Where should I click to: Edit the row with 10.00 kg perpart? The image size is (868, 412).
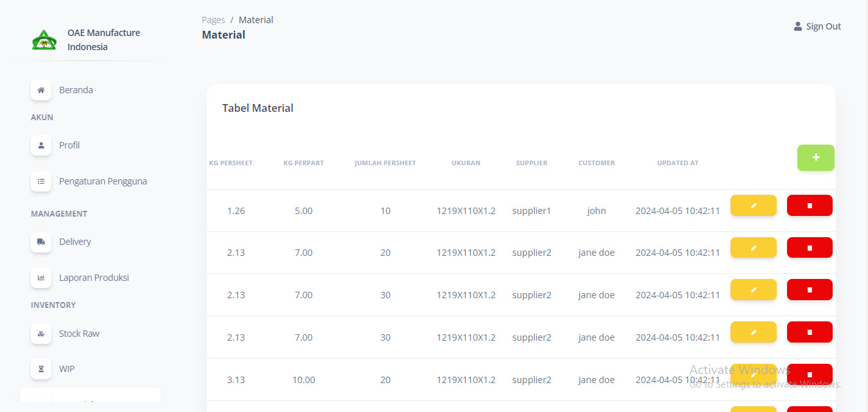point(753,374)
